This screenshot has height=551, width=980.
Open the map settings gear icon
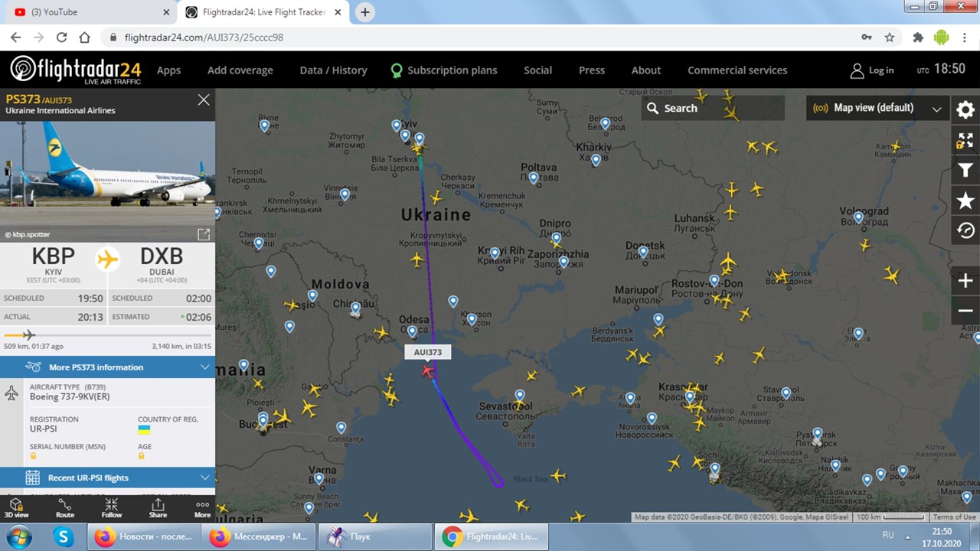click(x=965, y=109)
